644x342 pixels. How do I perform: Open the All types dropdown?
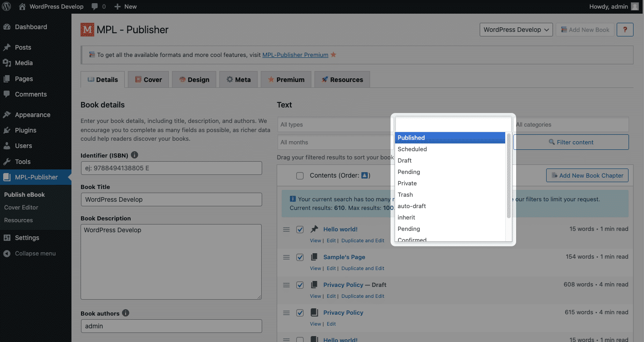tap(335, 124)
